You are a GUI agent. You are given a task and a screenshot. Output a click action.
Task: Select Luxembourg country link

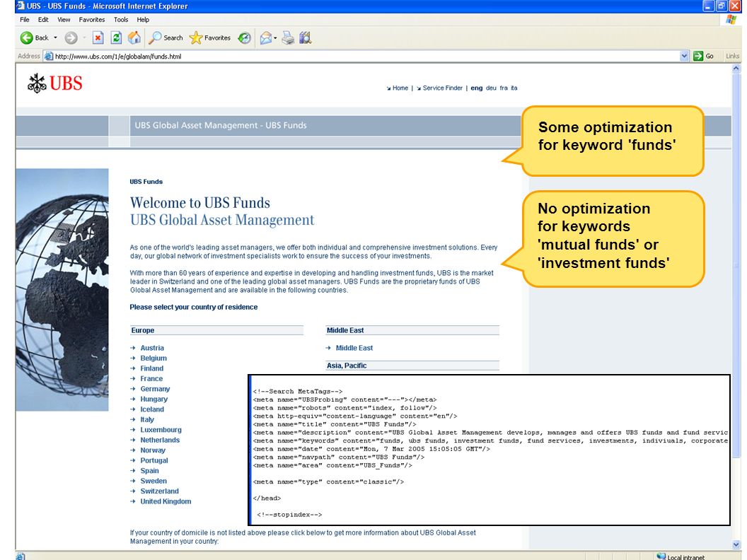pyautogui.click(x=161, y=430)
